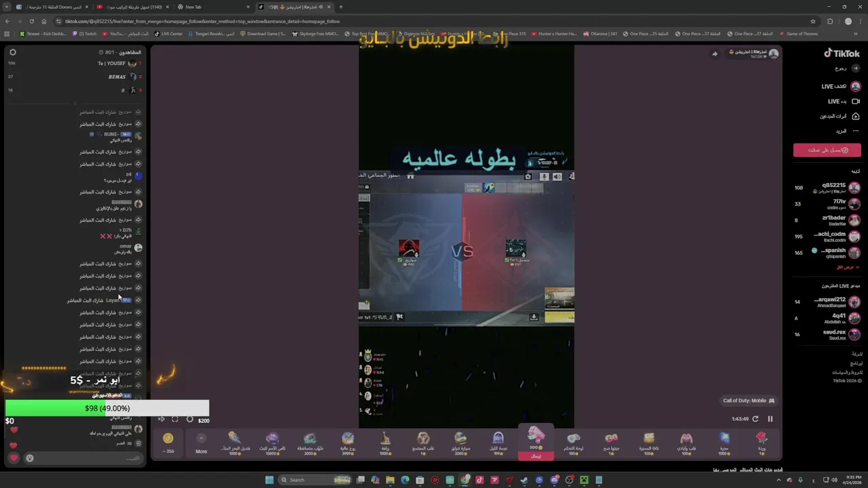The width and height of the screenshot is (868, 488).
Task: Open Windows Start menu
Action: coord(269,480)
